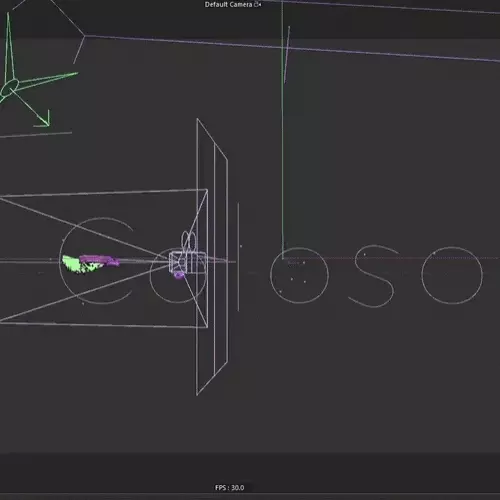Click the Default Camera viewport label
Viewport: 500px width, 500px height.
point(229,5)
